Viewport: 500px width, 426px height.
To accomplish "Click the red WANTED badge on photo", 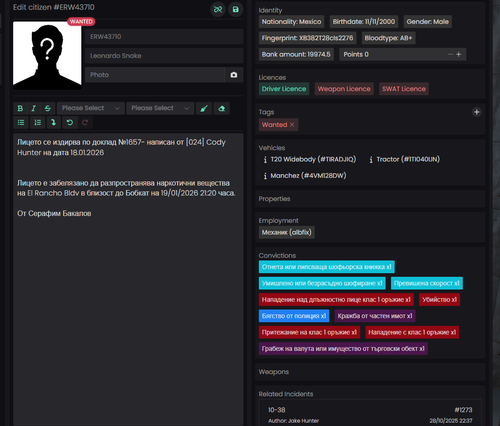I will 81,22.
